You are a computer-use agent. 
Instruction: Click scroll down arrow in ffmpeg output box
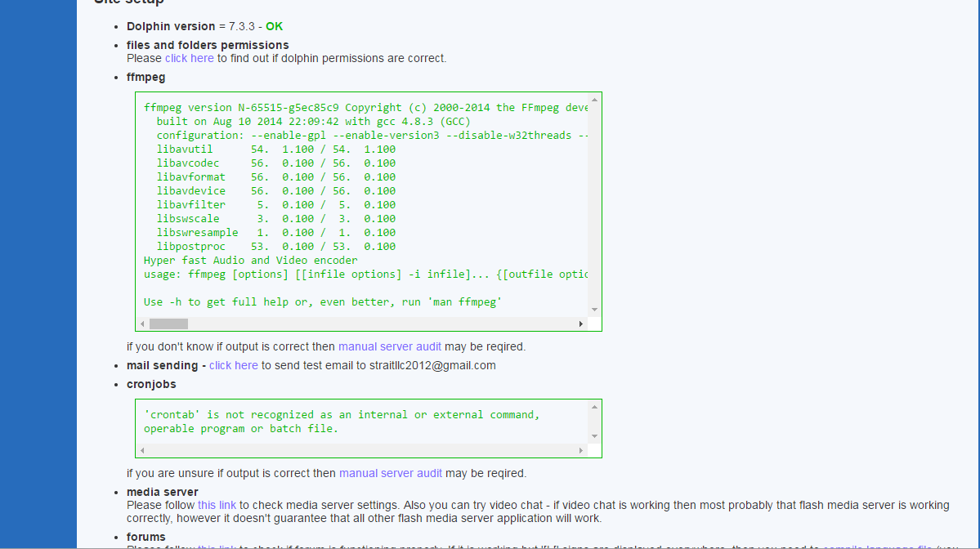click(x=594, y=310)
